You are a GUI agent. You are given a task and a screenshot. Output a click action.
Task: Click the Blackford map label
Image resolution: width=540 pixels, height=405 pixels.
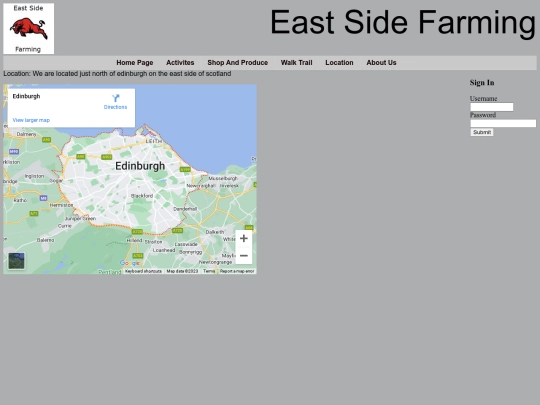tap(142, 196)
